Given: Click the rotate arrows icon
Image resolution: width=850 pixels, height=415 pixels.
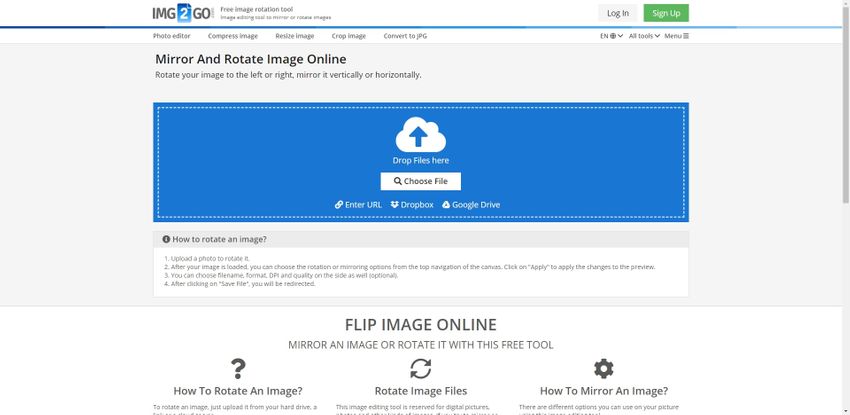Looking at the screenshot, I should coord(420,368).
